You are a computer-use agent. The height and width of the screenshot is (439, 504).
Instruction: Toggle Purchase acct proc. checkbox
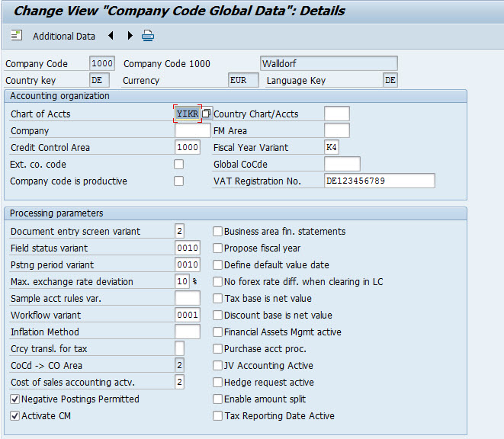click(217, 349)
